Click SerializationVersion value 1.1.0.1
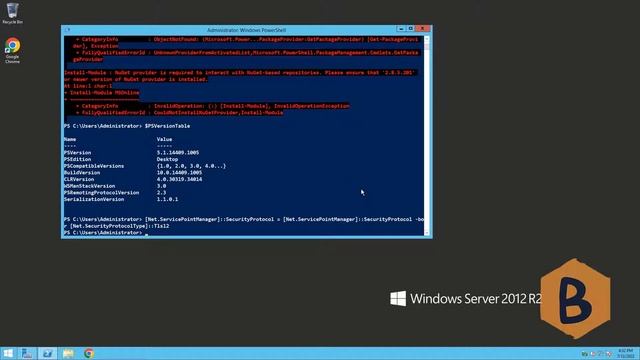The height and width of the screenshot is (360, 640). point(167,199)
